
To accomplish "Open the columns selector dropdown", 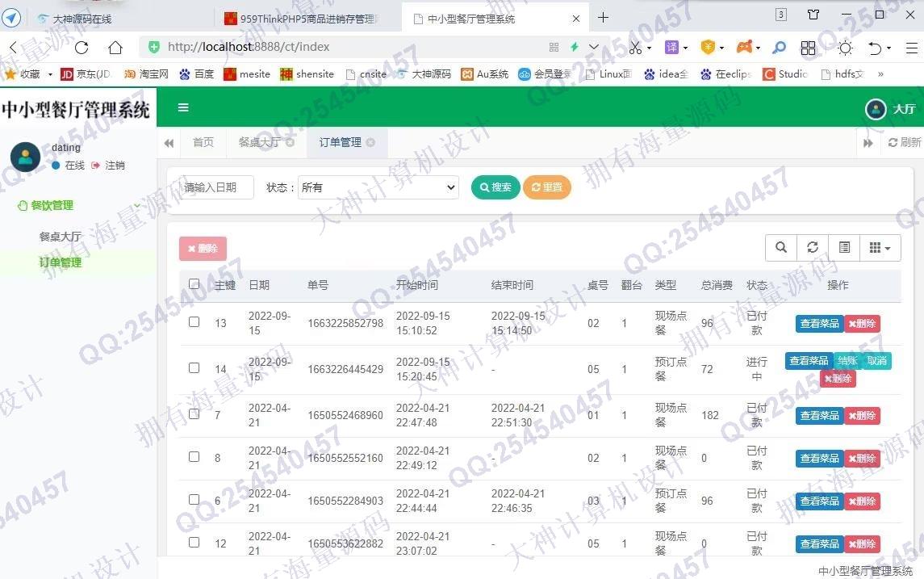I will point(880,247).
